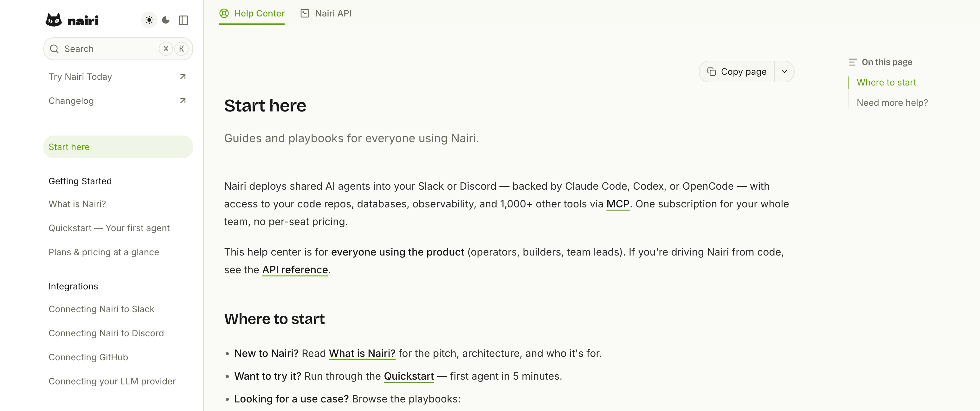Open Connecting GitHub page
The height and width of the screenshot is (411, 980).
coord(88,357)
